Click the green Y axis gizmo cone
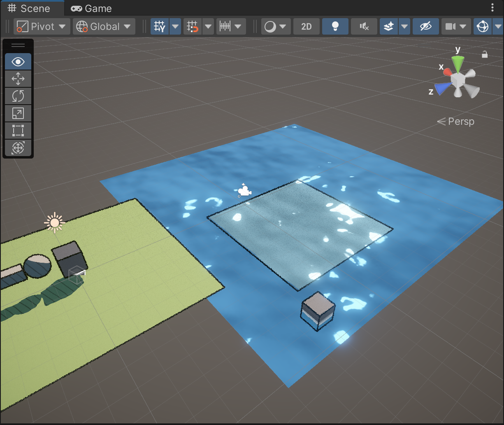Image resolution: width=504 pixels, height=425 pixels. [457, 64]
